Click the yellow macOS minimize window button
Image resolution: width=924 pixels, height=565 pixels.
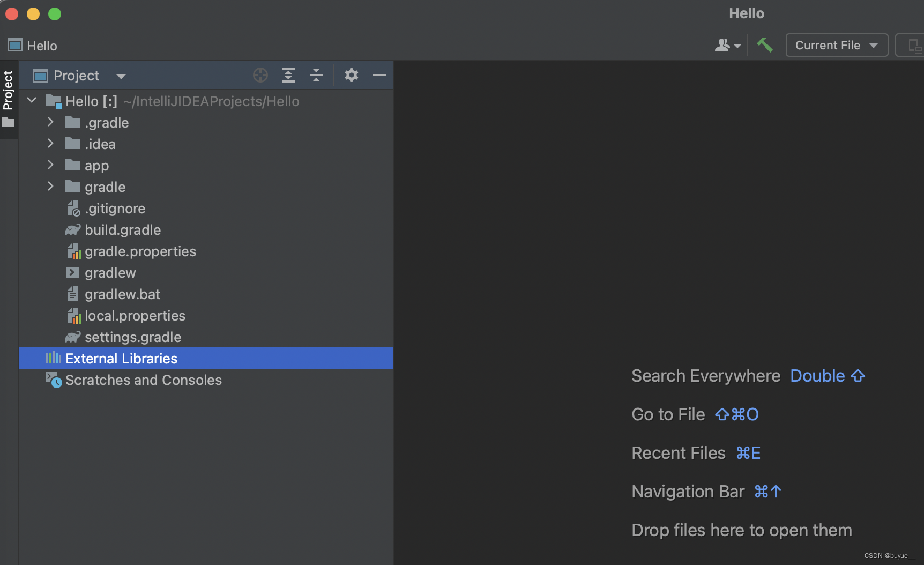pyautogui.click(x=33, y=13)
